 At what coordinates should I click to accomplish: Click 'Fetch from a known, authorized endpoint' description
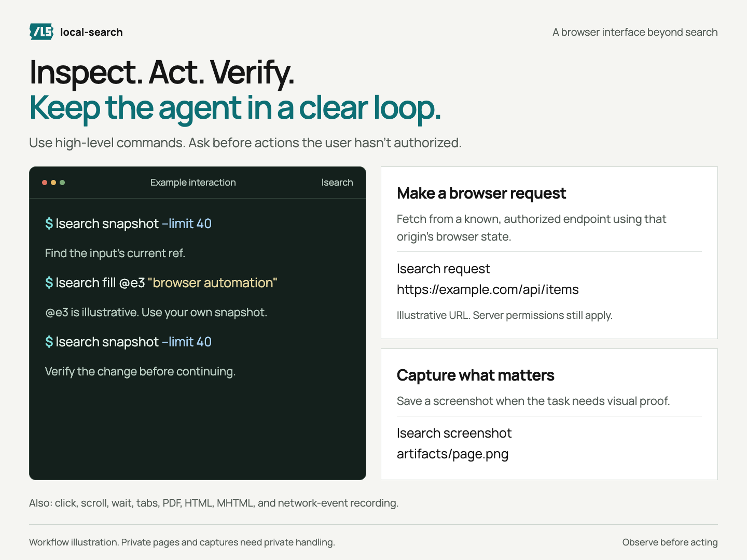click(x=531, y=228)
